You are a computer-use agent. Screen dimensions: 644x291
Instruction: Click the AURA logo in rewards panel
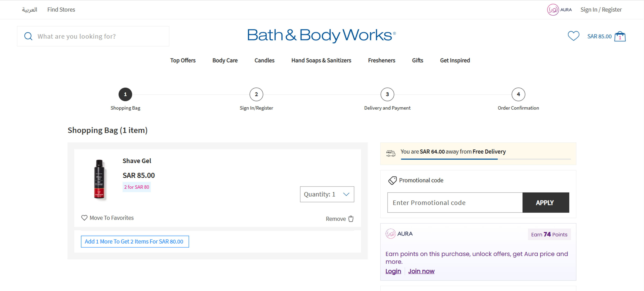(399, 234)
